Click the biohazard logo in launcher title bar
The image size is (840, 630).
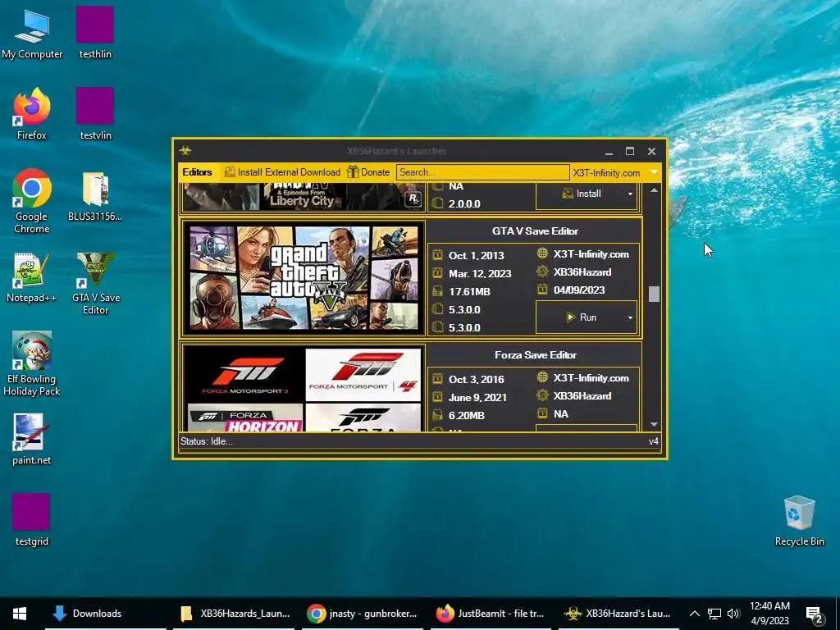point(185,151)
